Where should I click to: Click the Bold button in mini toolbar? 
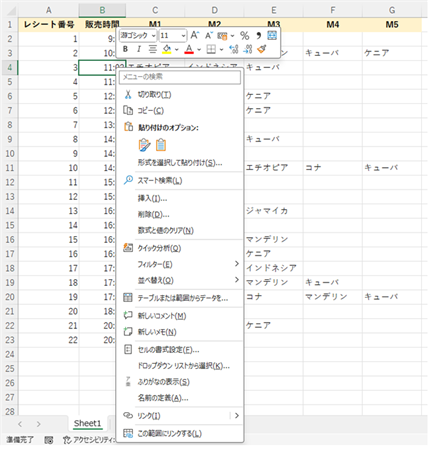pos(125,49)
